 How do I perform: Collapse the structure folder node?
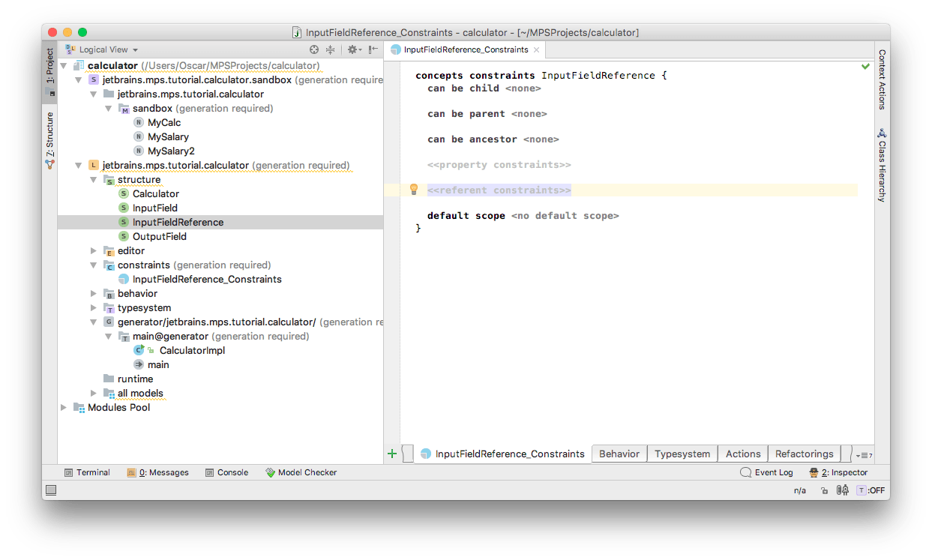94,179
